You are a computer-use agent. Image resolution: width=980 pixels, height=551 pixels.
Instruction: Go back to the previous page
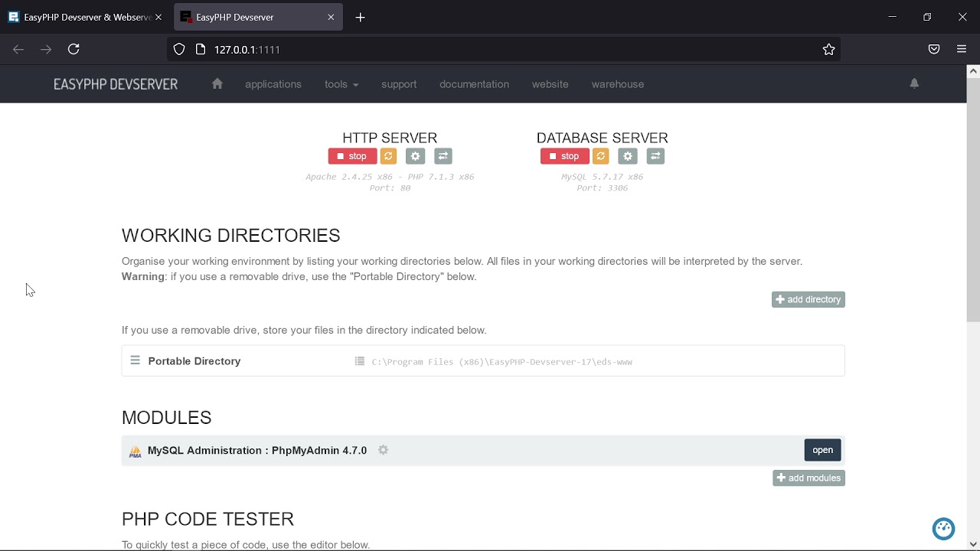pyautogui.click(x=18, y=50)
